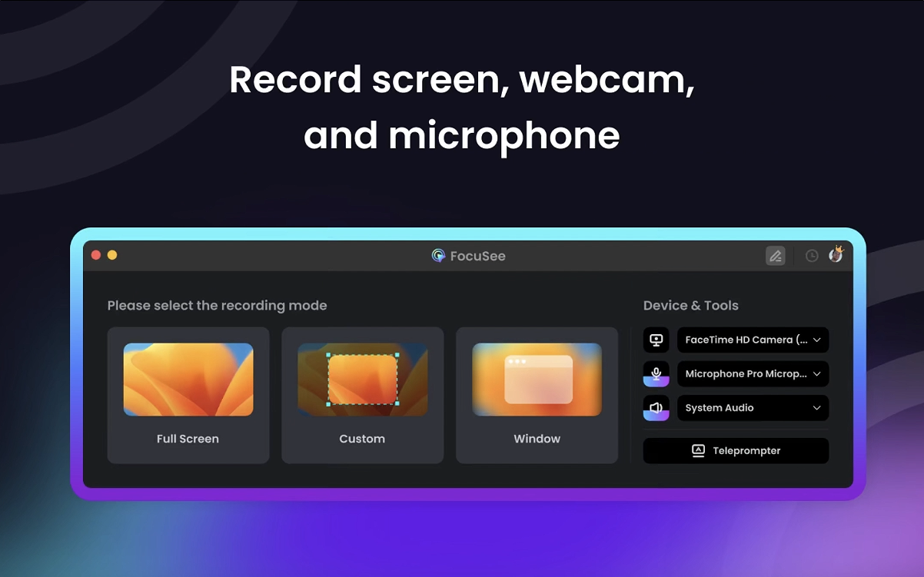This screenshot has height=577, width=924.
Task: Open recording history clock icon
Action: (x=811, y=256)
